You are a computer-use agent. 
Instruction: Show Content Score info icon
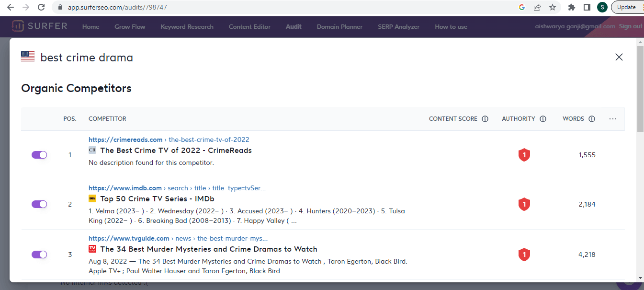(x=485, y=119)
